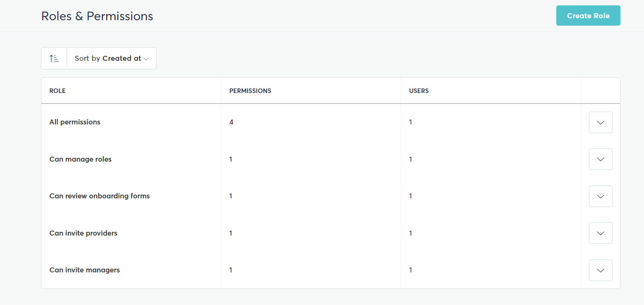The height and width of the screenshot is (305, 644).
Task: Click permissions count in Can invite managers row
Action: pyautogui.click(x=231, y=270)
